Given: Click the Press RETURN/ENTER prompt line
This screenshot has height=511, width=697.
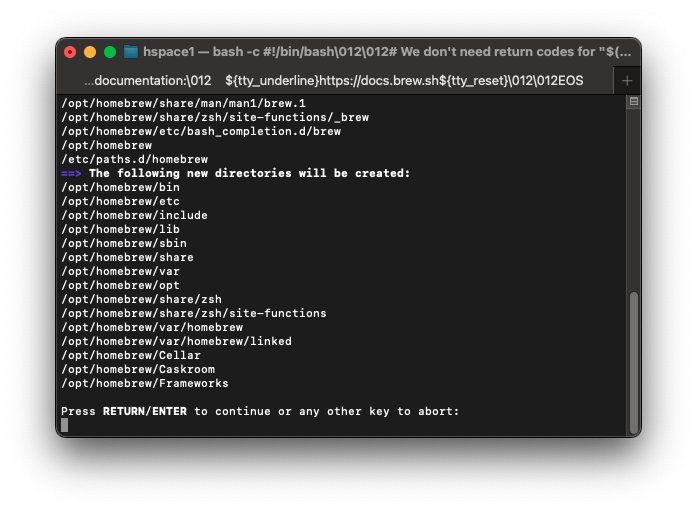Looking at the screenshot, I should tap(260, 411).
